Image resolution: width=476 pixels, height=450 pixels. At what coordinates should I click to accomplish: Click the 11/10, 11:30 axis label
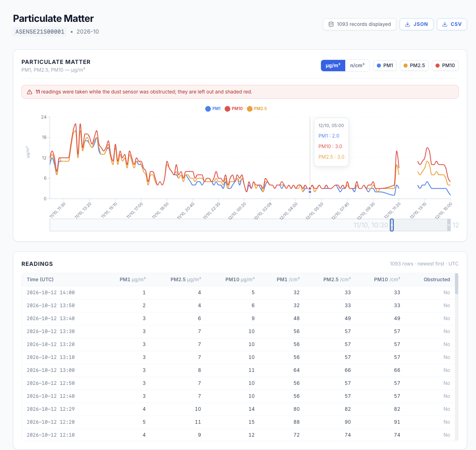57,210
